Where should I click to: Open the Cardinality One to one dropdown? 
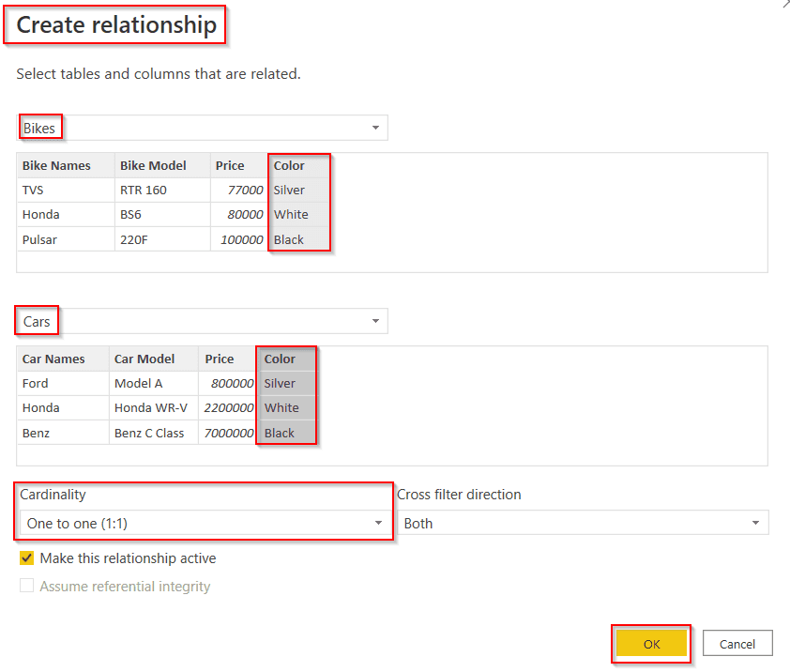coord(205,523)
